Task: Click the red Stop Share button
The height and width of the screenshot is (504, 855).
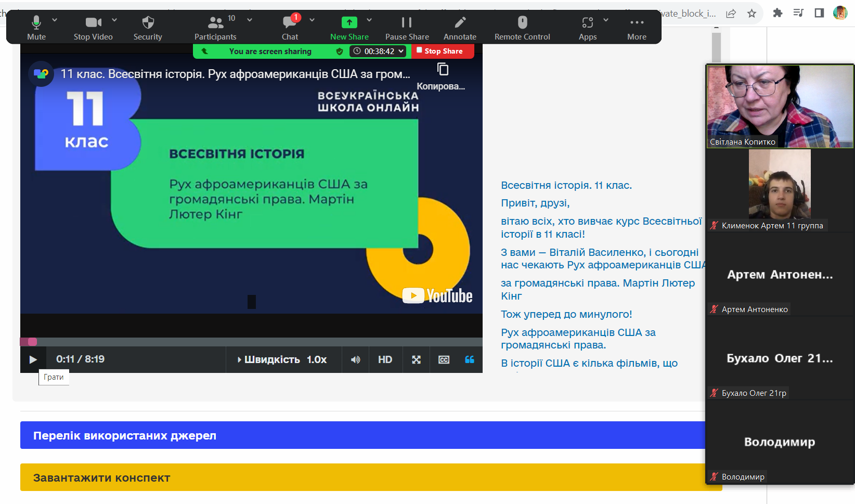Action: coord(443,51)
